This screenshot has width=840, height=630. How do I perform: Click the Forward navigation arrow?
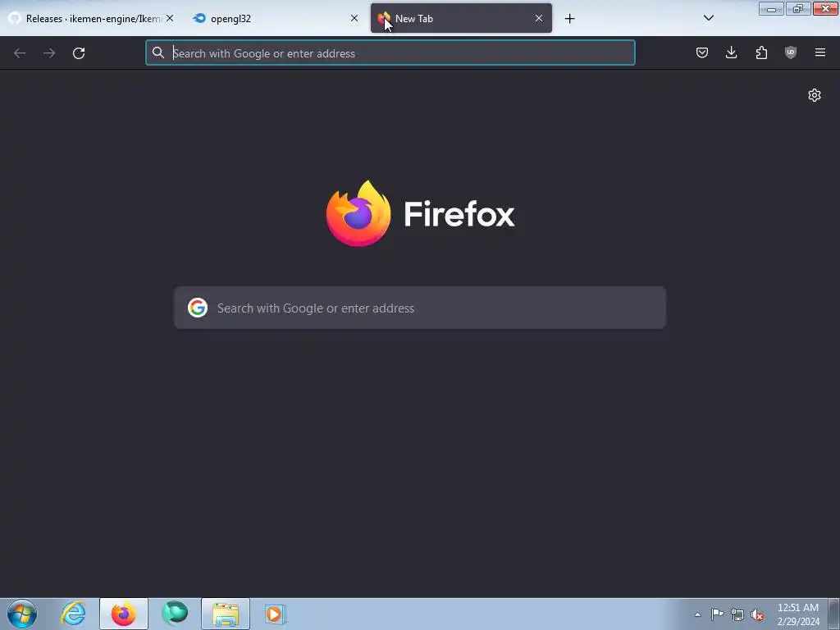point(49,53)
